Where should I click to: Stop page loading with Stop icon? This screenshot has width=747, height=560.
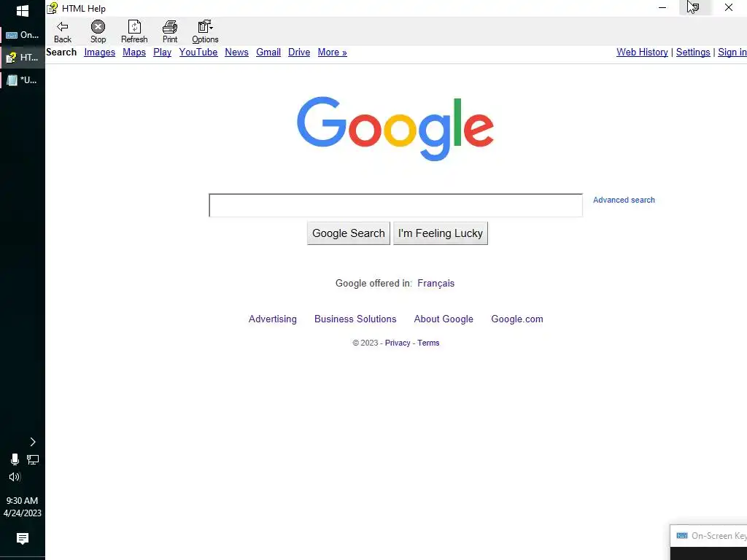pyautogui.click(x=98, y=32)
